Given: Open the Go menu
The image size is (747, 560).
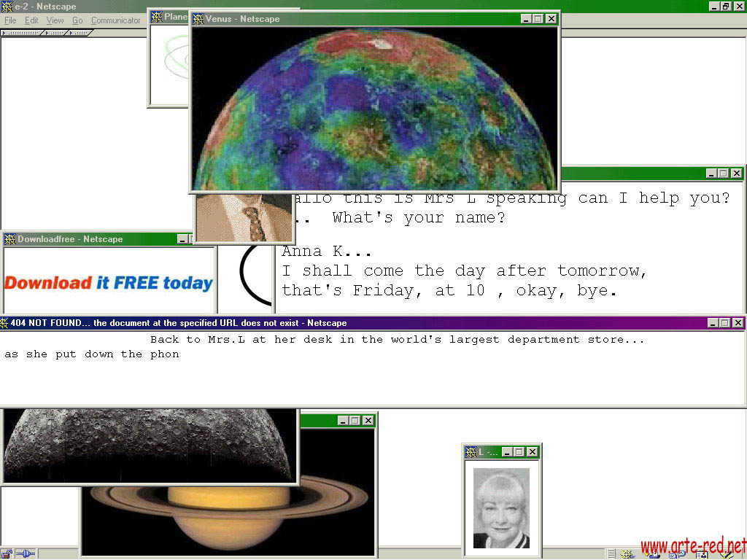Looking at the screenshot, I should pos(77,20).
